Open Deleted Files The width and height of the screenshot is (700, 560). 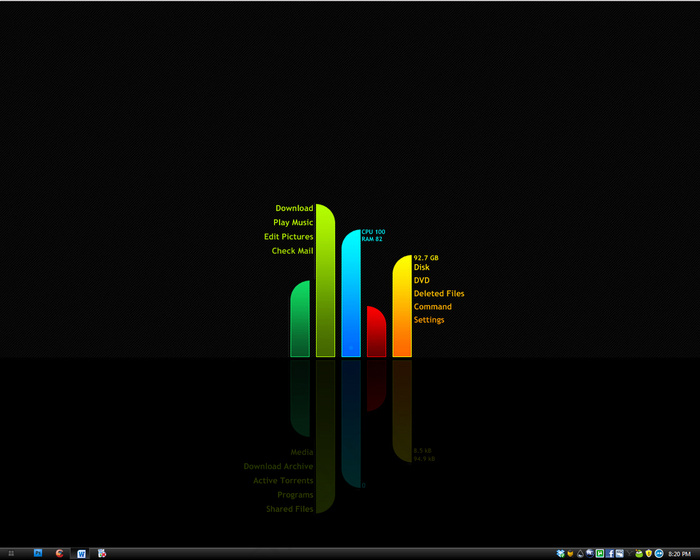pyautogui.click(x=439, y=293)
